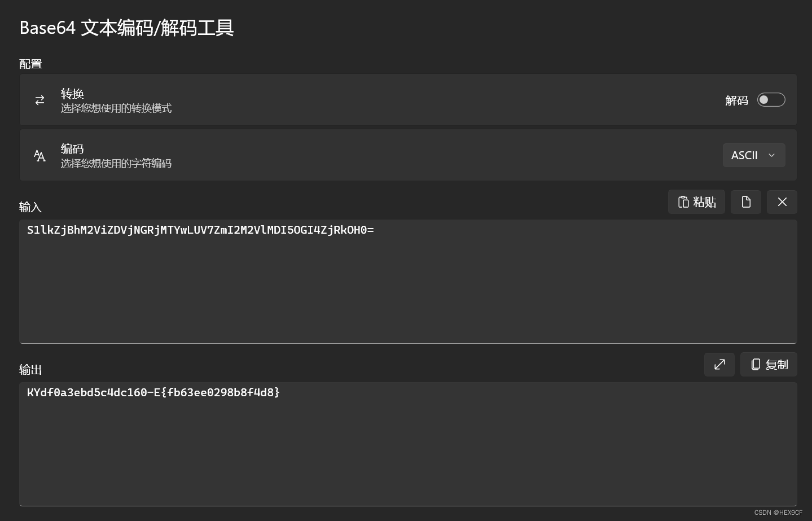Click the clipboard paste icon in 粘贴 button
Screen dimensions: 812x521
[x=682, y=202]
